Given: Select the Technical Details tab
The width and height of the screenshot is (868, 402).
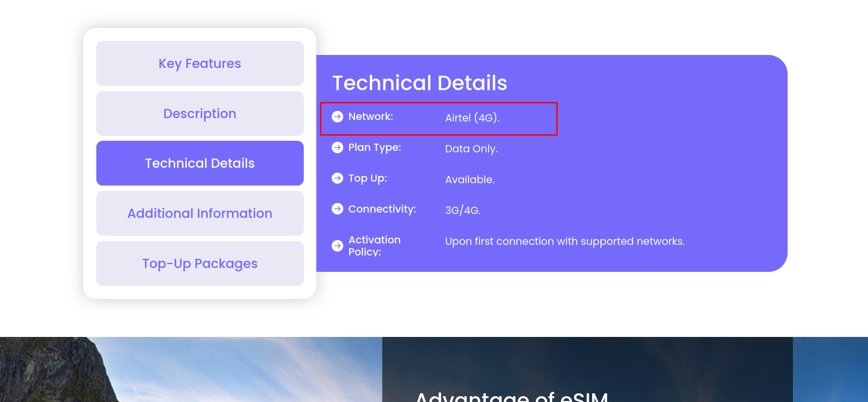Looking at the screenshot, I should [200, 163].
